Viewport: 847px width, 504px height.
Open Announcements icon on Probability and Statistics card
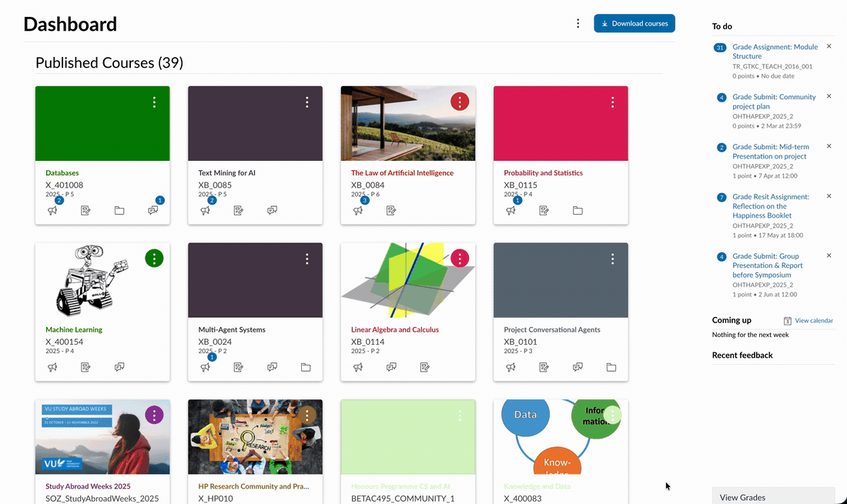511,211
